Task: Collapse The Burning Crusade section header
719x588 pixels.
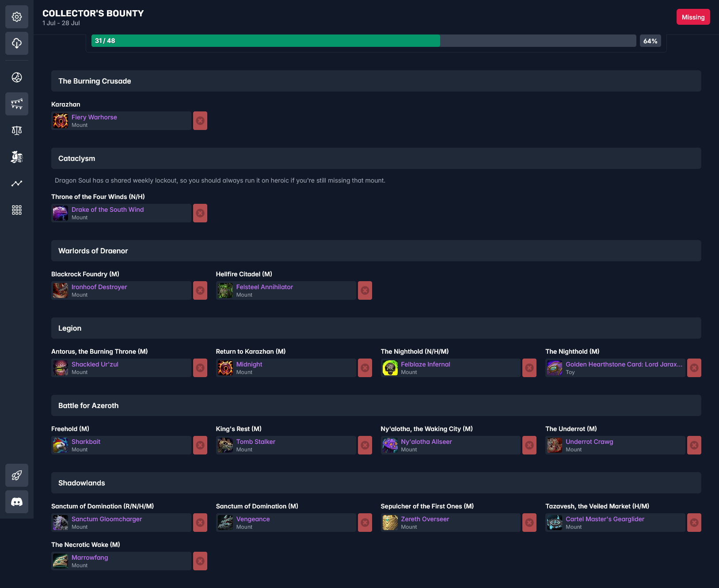Action: (376, 81)
